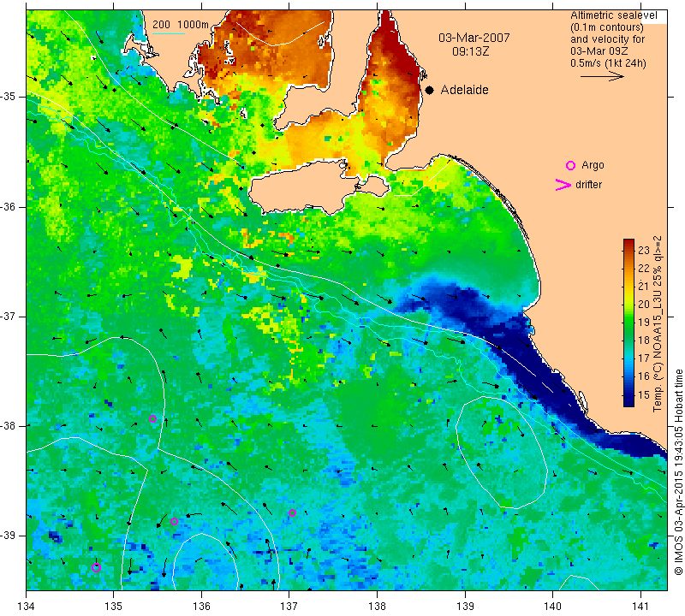Click the Argo float marker near 135.5E 38S
This screenshot has height=616, width=685.
click(153, 418)
